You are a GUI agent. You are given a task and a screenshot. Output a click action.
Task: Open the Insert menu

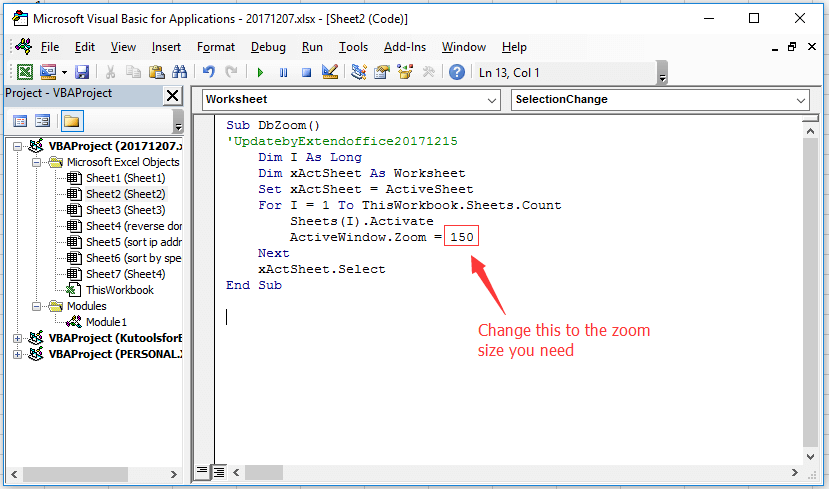(166, 47)
